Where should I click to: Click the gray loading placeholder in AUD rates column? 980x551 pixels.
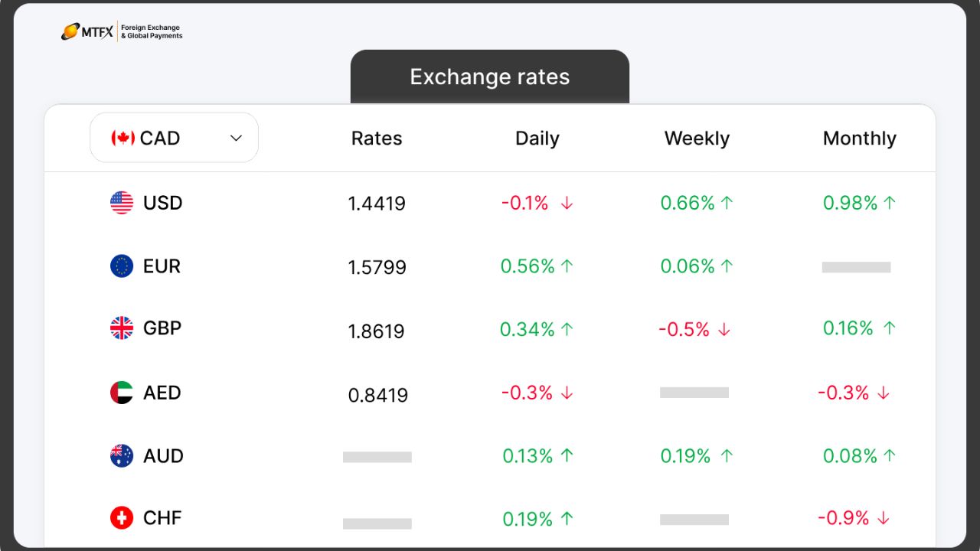376,456
